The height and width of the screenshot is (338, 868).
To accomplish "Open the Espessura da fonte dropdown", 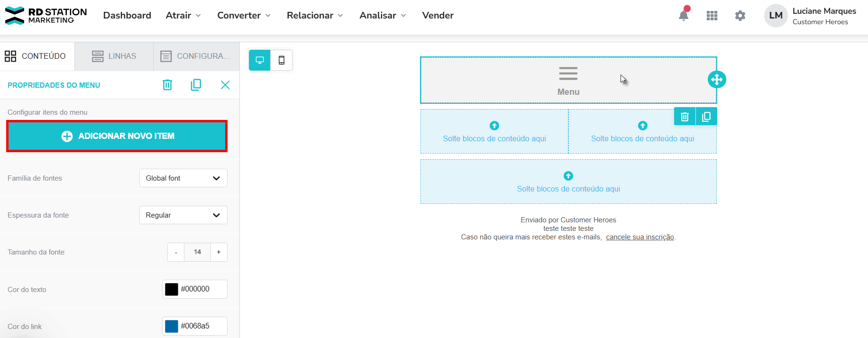I will coord(183,215).
